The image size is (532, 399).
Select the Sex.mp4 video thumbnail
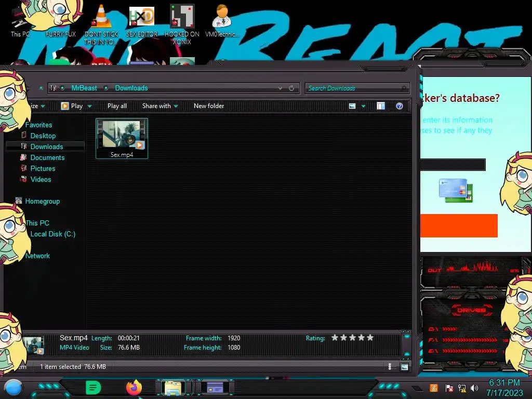(x=122, y=138)
